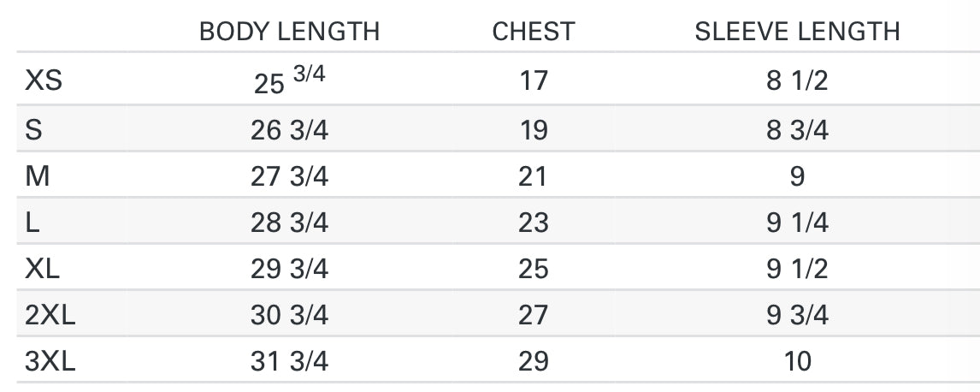Click the SLEEVE LENGTH column header

point(797,32)
